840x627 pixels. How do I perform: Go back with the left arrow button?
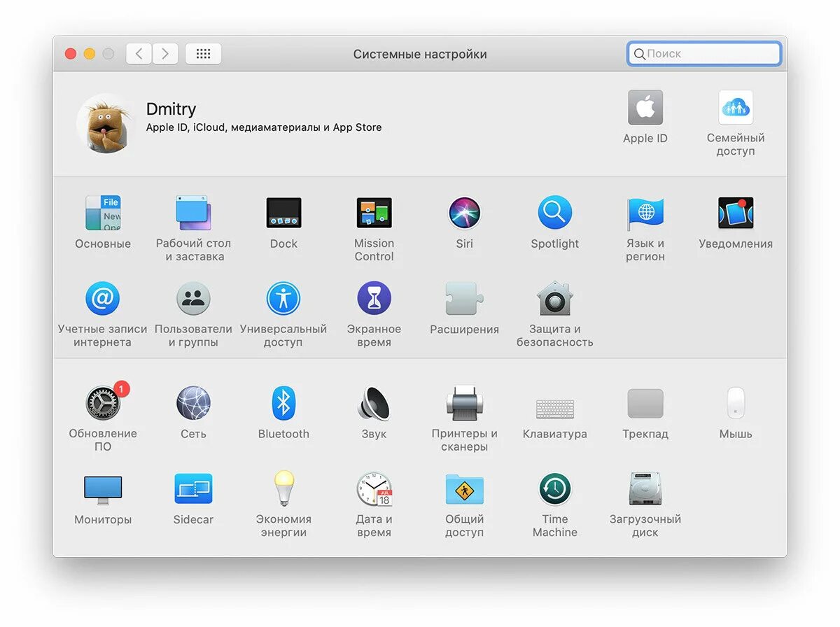(x=139, y=54)
